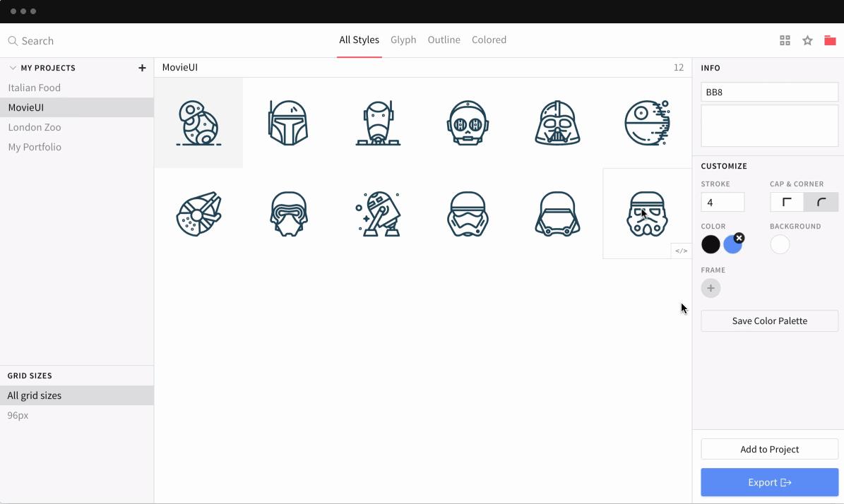The height and width of the screenshot is (504, 844).
Task: Select the Millennium Falcon icon
Action: click(198, 214)
